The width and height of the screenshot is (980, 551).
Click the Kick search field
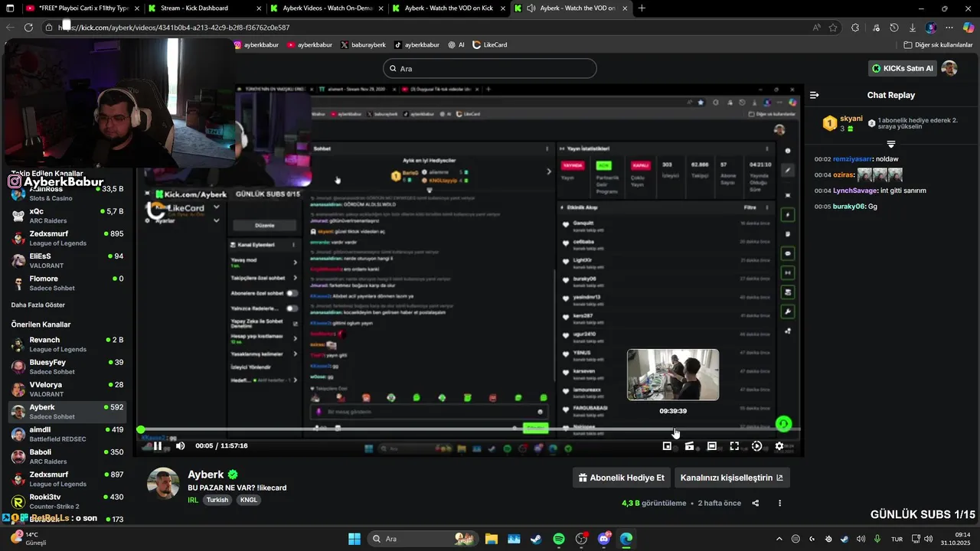(x=489, y=68)
